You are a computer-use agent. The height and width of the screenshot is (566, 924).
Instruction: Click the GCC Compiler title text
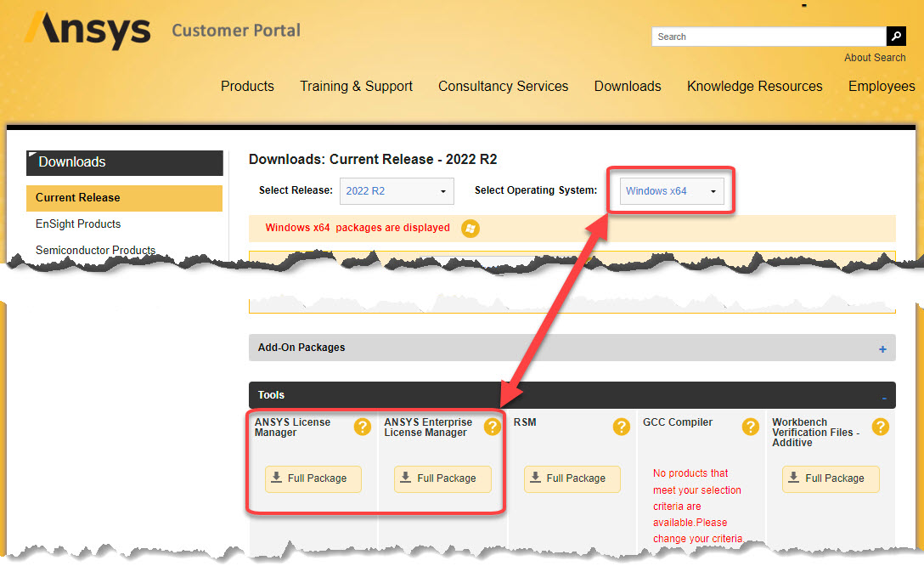(x=678, y=422)
